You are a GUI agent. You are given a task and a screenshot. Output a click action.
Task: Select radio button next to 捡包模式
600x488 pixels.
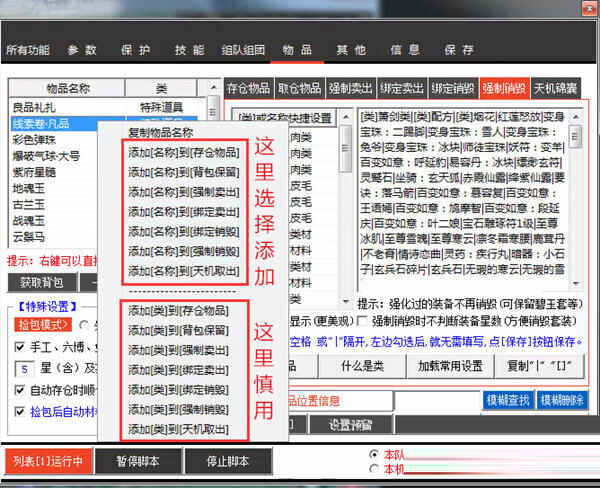(x=84, y=325)
